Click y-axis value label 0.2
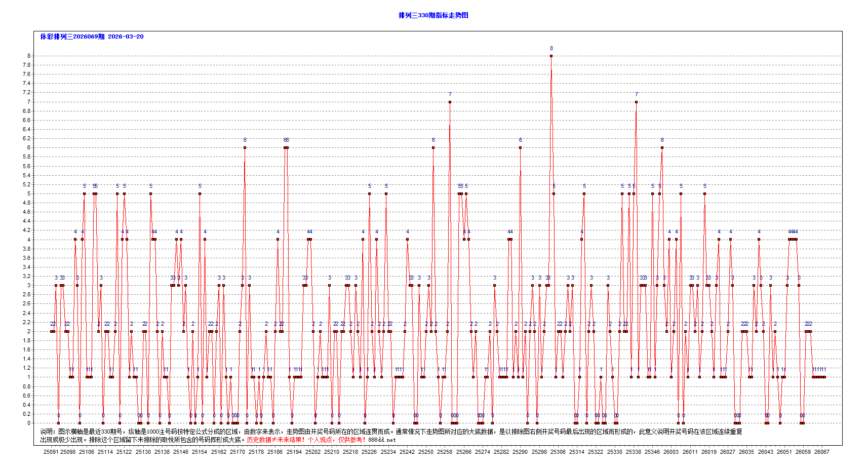 point(26,414)
